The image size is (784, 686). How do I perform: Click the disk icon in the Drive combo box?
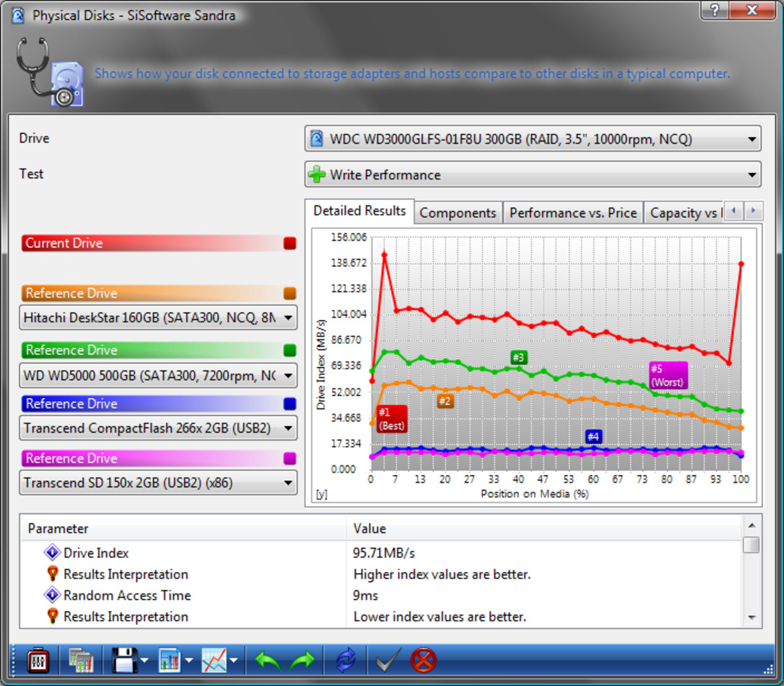(317, 139)
